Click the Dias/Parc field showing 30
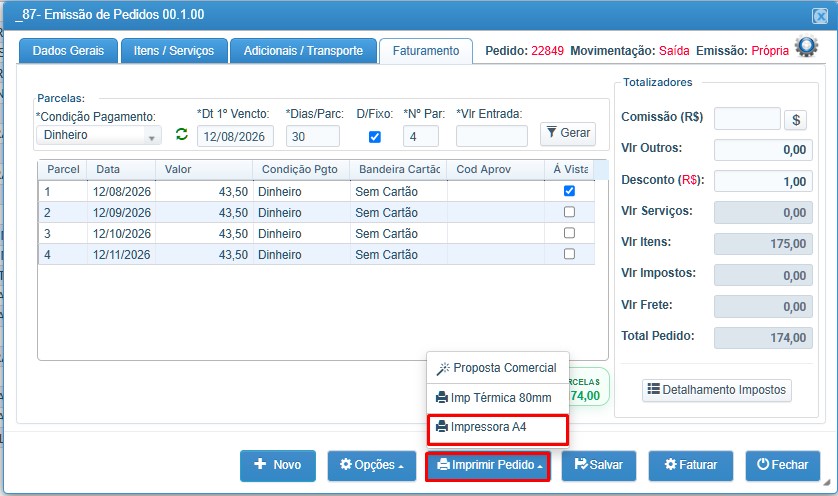The width and height of the screenshot is (838, 496). pos(313,136)
